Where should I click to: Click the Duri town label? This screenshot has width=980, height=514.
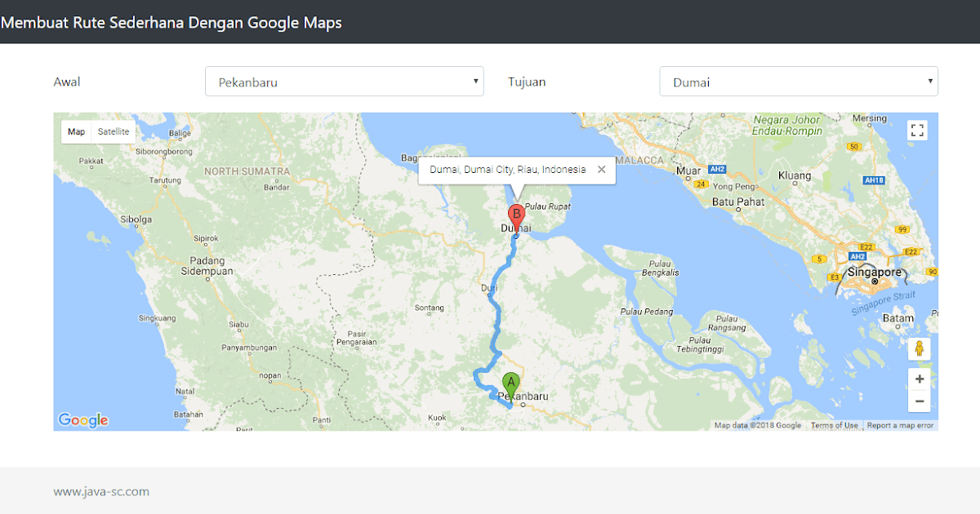[x=489, y=288]
